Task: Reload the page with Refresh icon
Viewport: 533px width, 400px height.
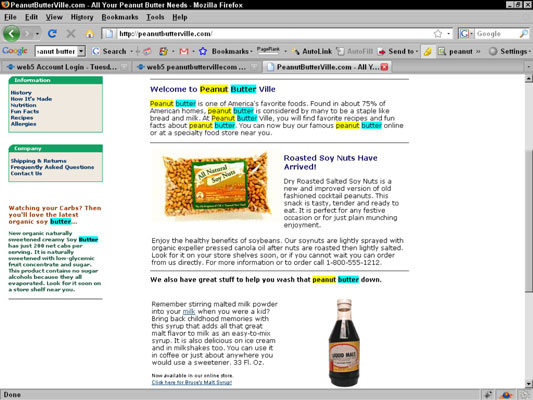Action: [x=52, y=34]
